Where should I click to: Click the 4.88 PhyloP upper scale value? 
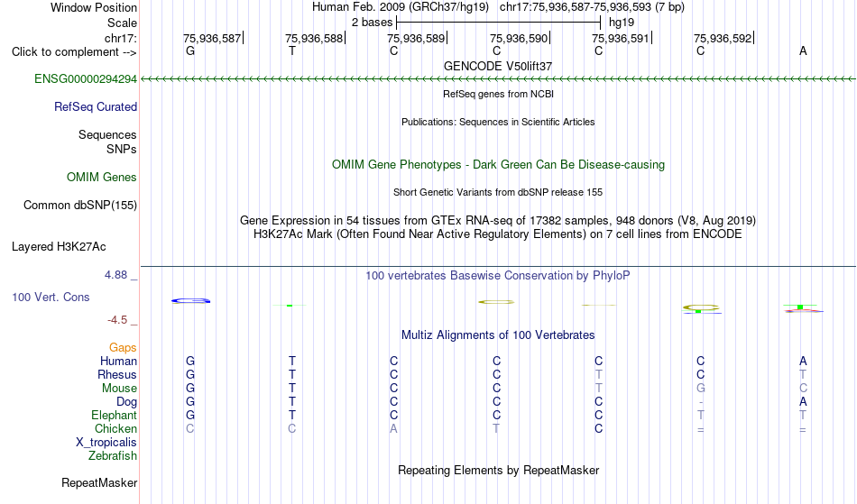(115, 275)
